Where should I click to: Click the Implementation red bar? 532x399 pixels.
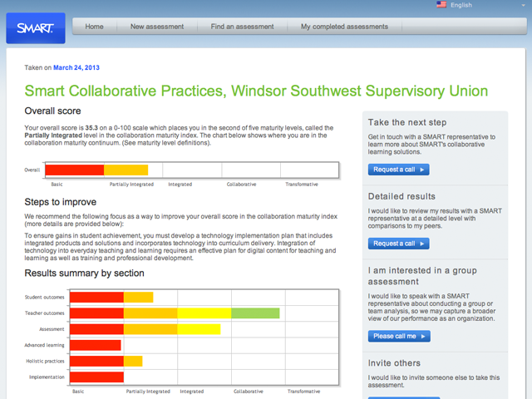click(96, 377)
